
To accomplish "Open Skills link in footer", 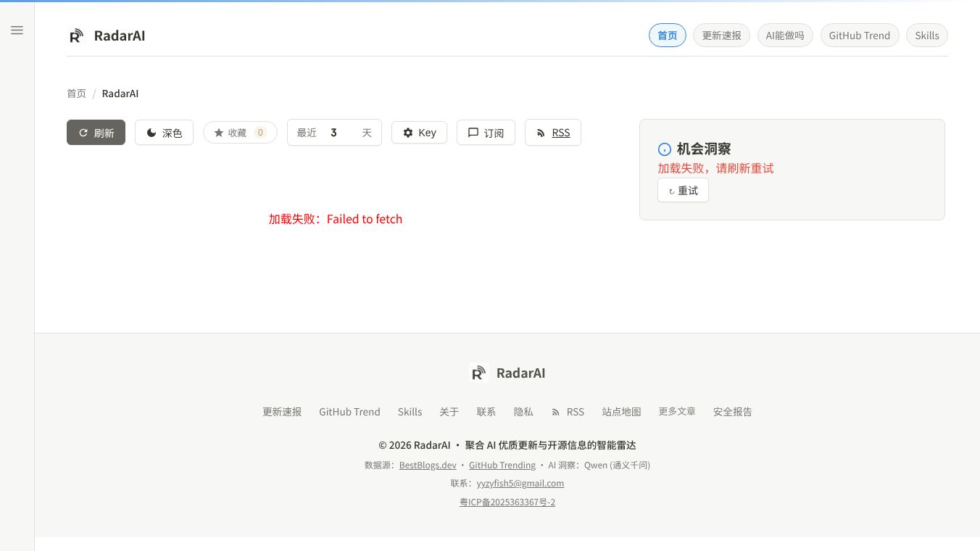I will tap(410, 412).
